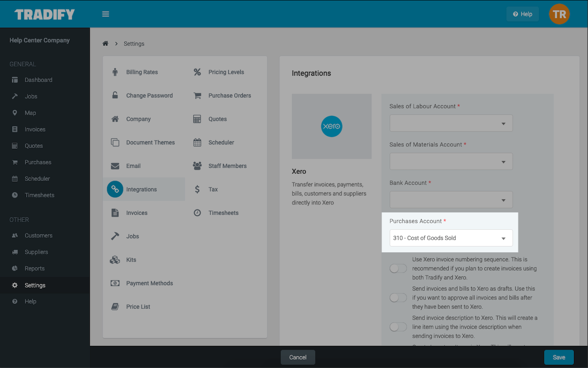Open Reports in the sidebar
588x368 pixels.
coord(34,268)
